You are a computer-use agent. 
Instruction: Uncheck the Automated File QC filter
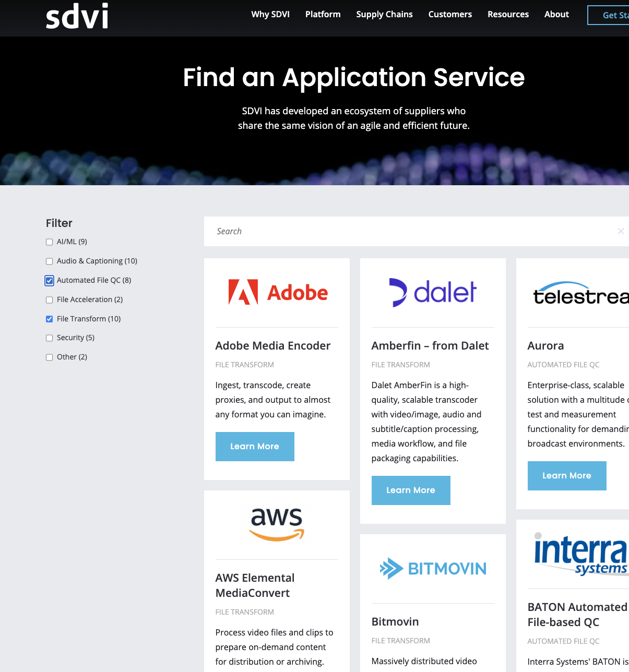coord(49,281)
